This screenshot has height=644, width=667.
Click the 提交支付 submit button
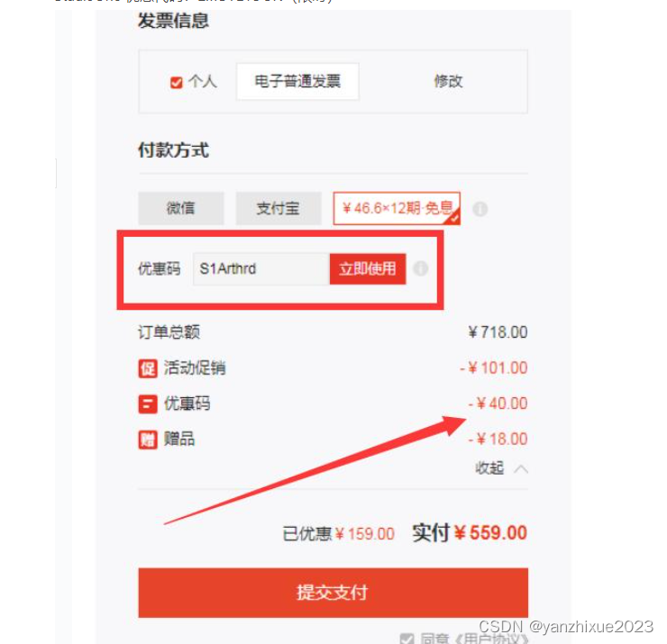pos(333,593)
